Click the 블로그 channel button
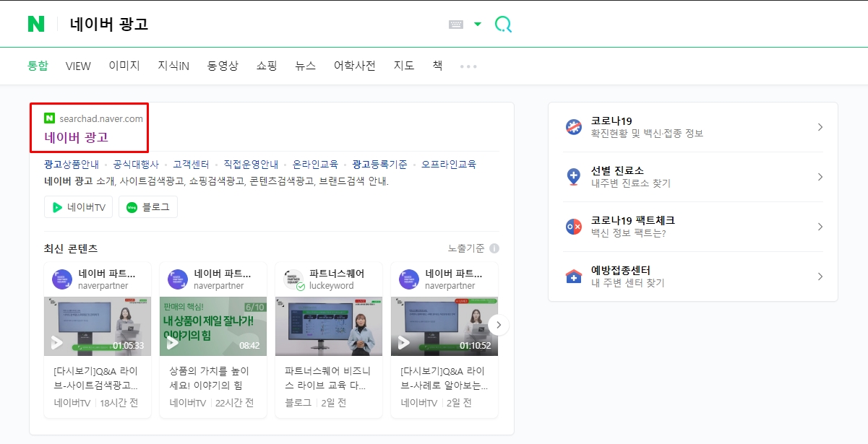Viewport: 868px width, 444px height. click(x=148, y=207)
